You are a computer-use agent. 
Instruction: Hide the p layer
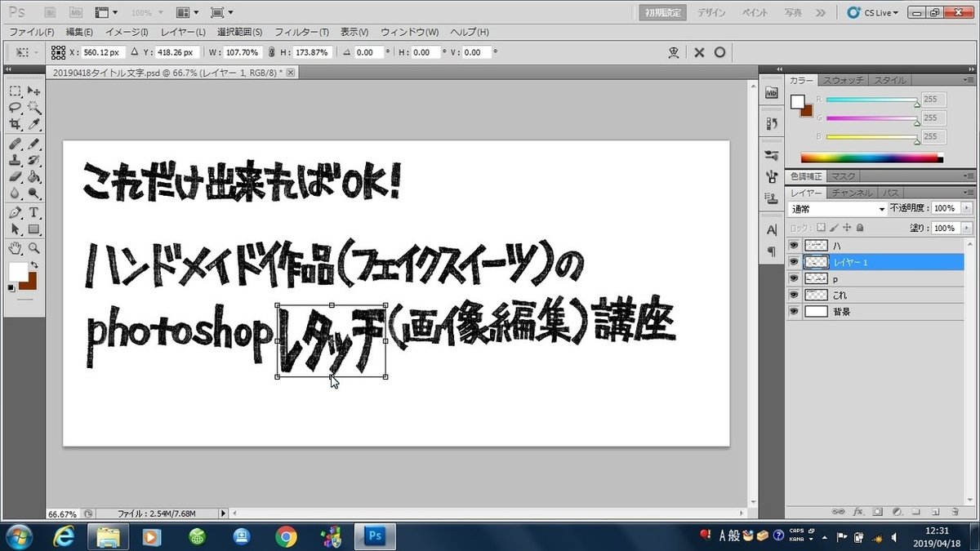pos(793,278)
